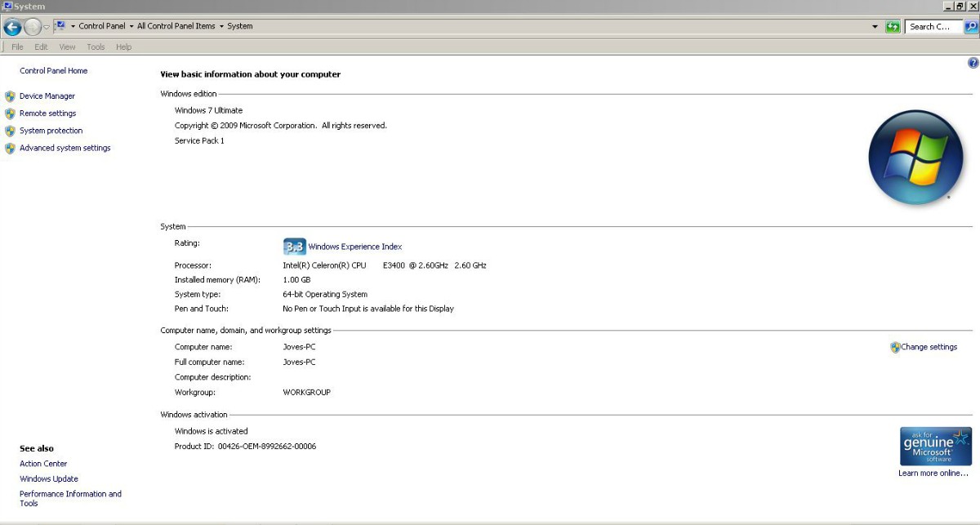Open Remote settings link
This screenshot has height=525, width=980.
click(47, 113)
